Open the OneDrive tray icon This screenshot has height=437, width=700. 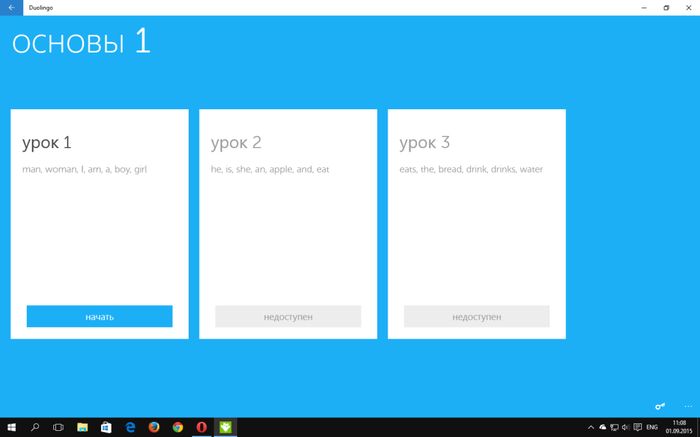tap(603, 427)
